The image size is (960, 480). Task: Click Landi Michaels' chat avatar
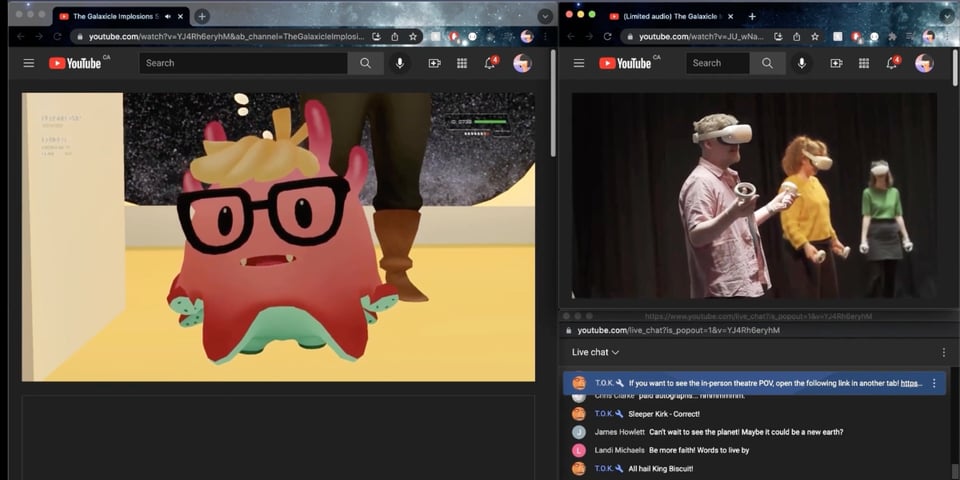point(579,451)
